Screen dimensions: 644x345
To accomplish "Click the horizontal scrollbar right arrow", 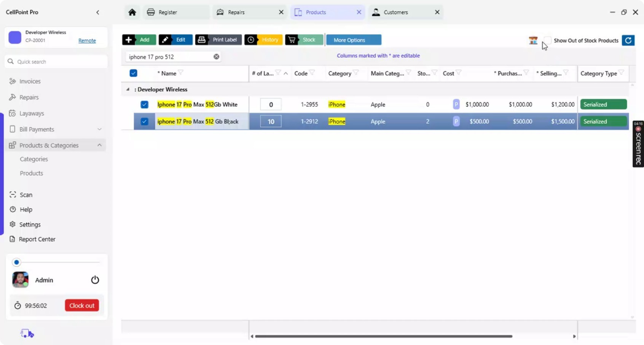I will (x=574, y=336).
